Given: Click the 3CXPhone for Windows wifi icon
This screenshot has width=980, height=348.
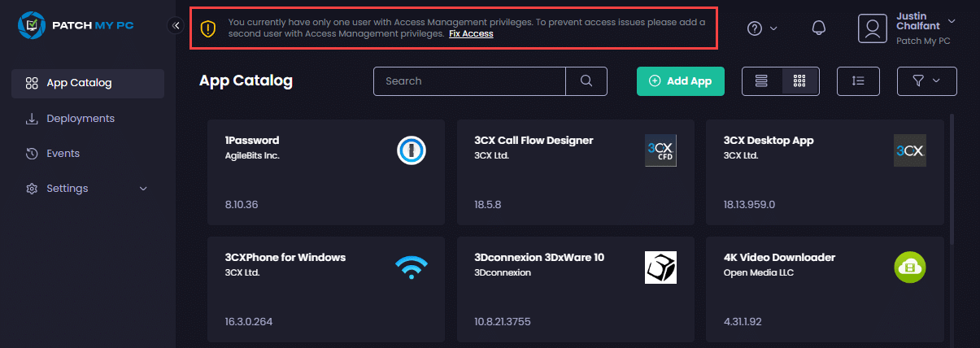Looking at the screenshot, I should 412,268.
